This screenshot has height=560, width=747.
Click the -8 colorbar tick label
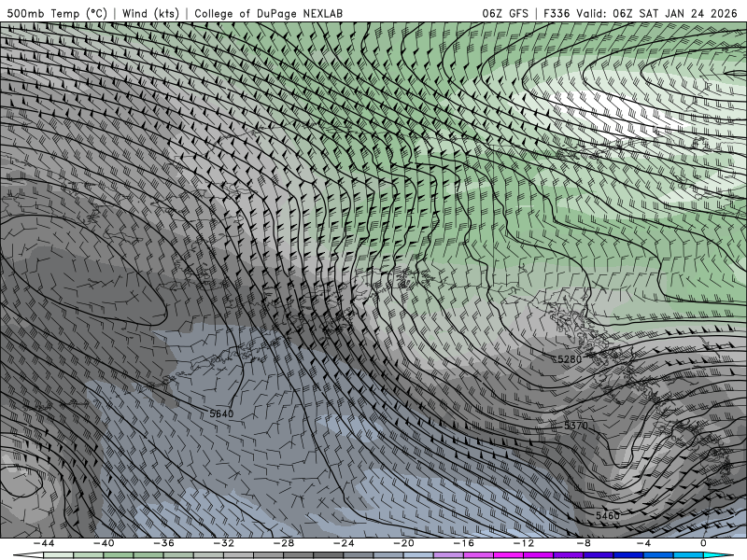(x=585, y=543)
